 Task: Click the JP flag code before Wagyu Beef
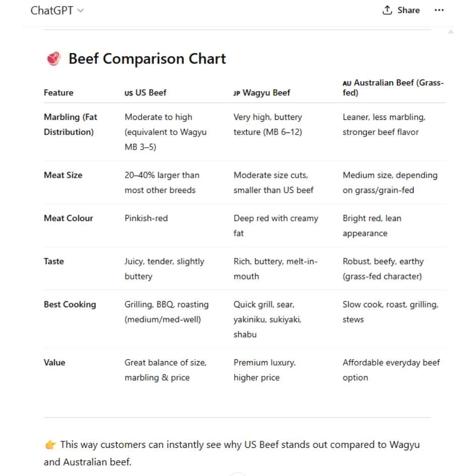pyautogui.click(x=237, y=93)
